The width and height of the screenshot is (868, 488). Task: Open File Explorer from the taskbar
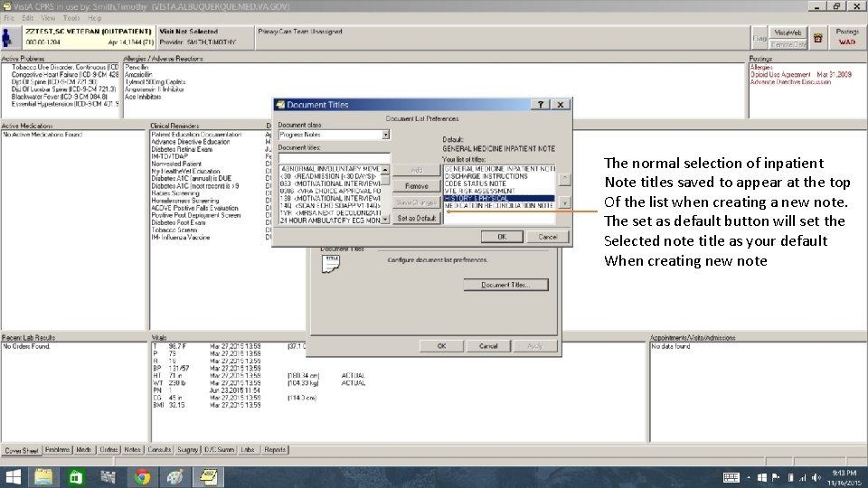43,477
